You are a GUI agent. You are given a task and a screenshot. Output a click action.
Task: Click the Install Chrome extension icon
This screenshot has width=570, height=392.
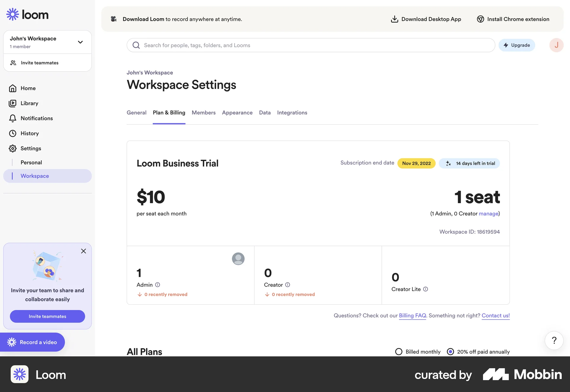tap(480, 19)
